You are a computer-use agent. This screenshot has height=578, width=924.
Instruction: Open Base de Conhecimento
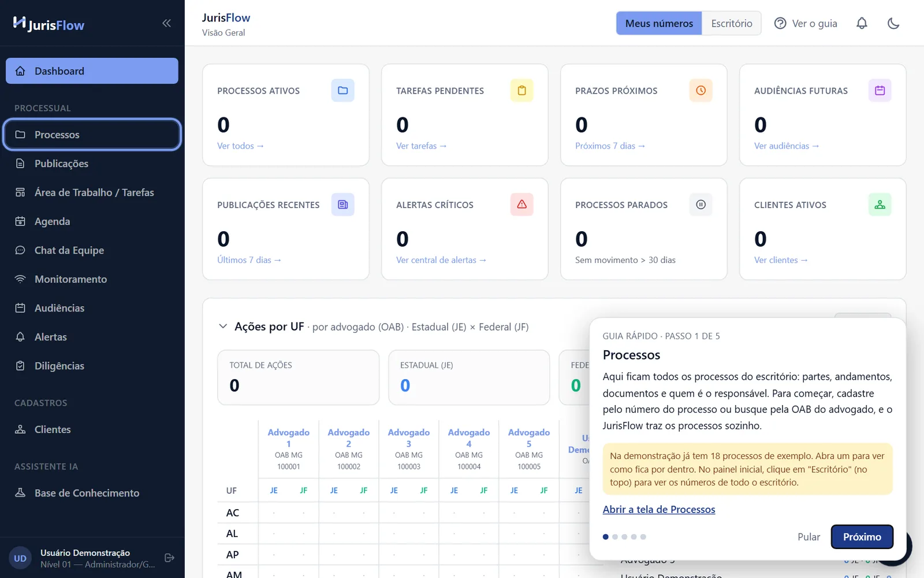pyautogui.click(x=92, y=492)
